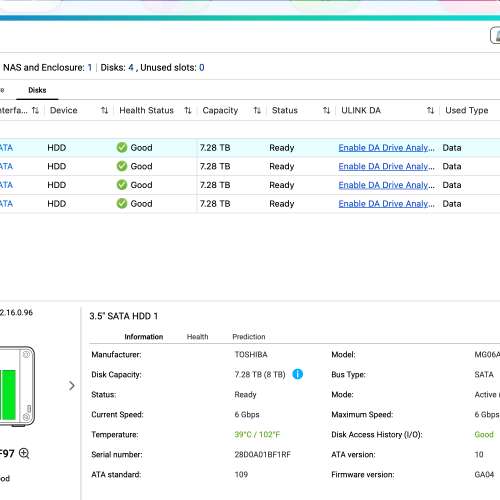Click the 7.28 TB (8 TB) capacity value
The height and width of the screenshot is (500, 500).
pyautogui.click(x=260, y=374)
